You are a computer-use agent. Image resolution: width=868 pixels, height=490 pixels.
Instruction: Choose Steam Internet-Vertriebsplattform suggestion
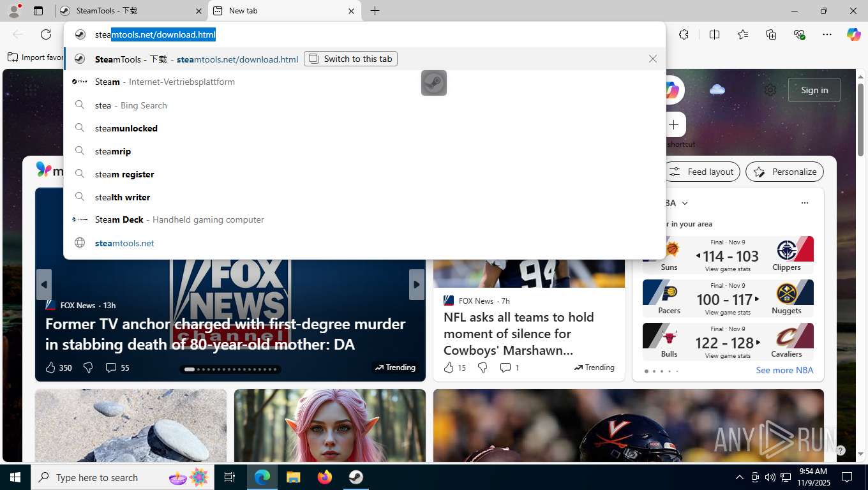[x=364, y=82]
